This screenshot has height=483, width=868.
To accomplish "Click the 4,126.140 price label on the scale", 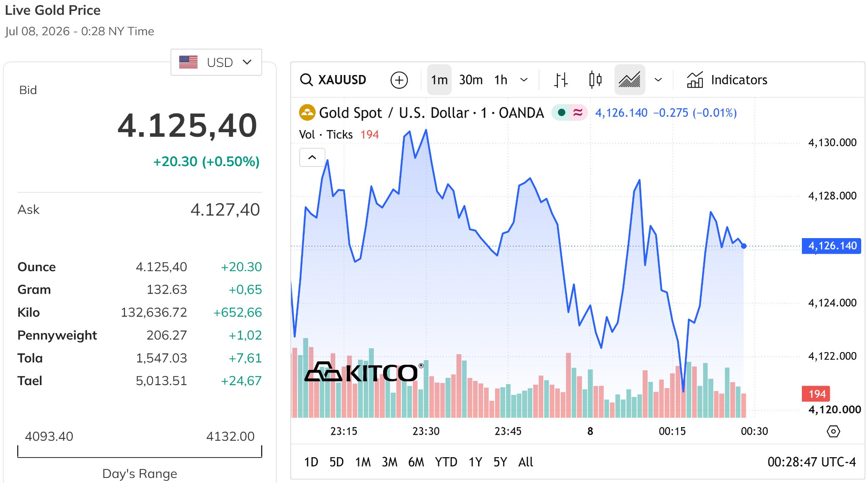I will (832, 246).
